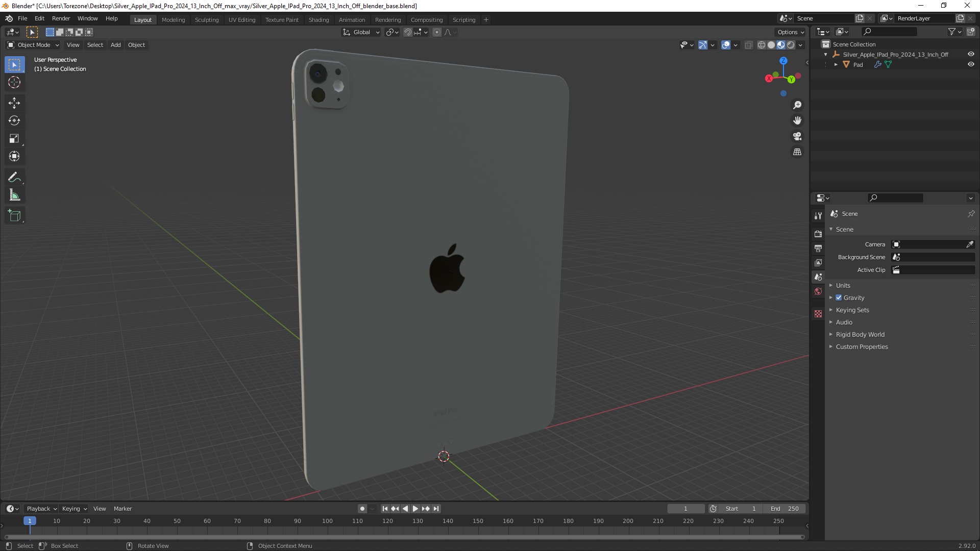This screenshot has width=980, height=551.
Task: Open the View Layer properties tab
Action: click(x=818, y=262)
